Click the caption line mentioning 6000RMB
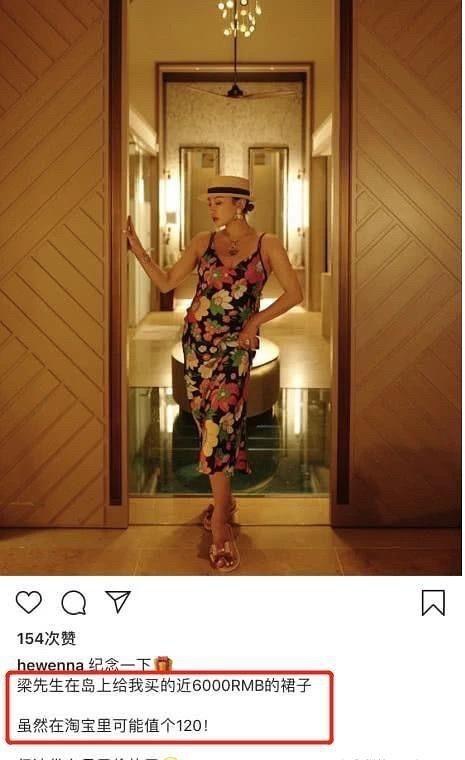Screen dimensions: 465x760 (x=164, y=685)
